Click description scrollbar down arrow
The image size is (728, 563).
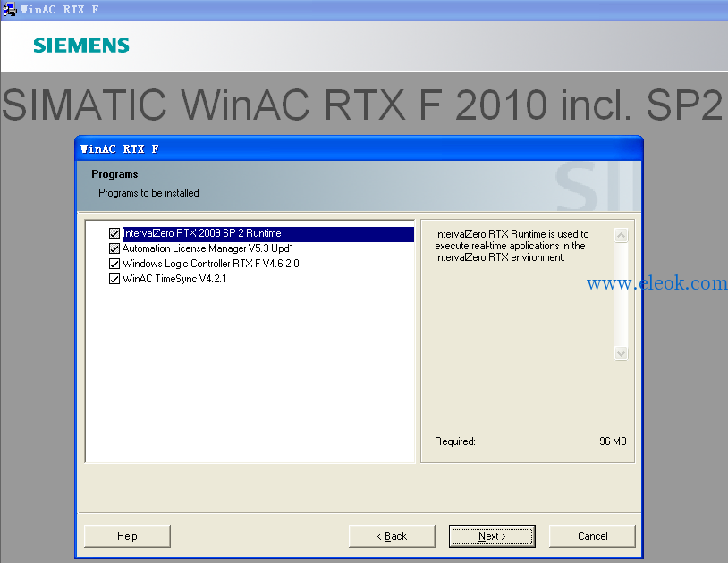tap(621, 353)
